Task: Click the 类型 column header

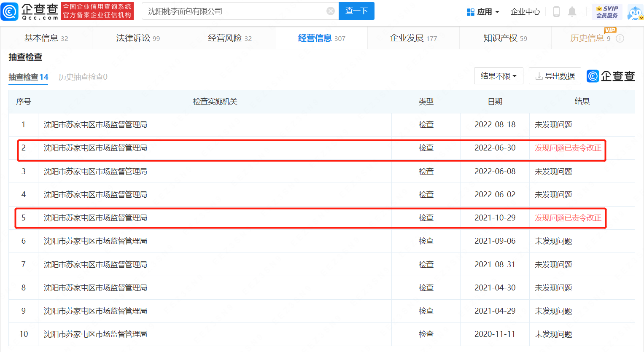Action: pos(426,102)
